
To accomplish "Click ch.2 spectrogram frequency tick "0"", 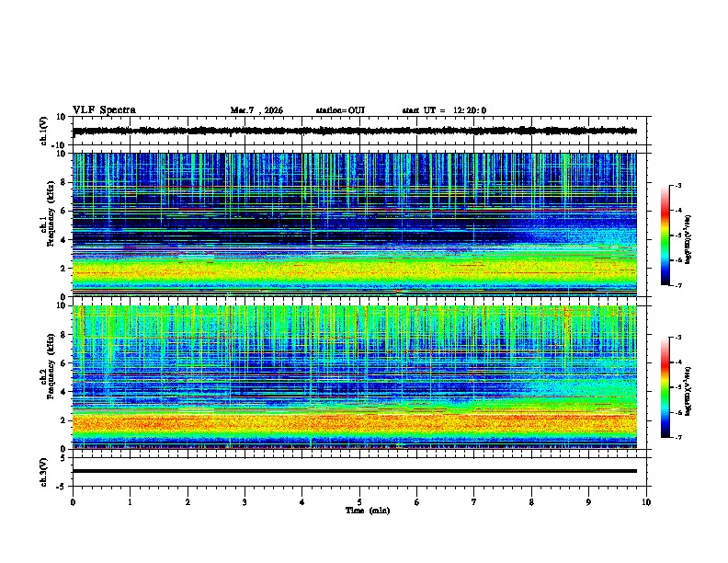I will pyautogui.click(x=63, y=449).
